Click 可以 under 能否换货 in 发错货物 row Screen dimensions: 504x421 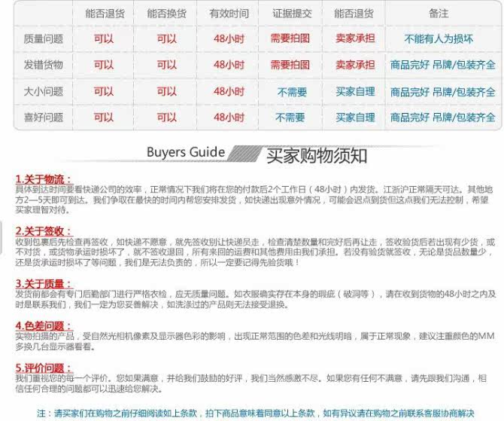tap(166, 65)
